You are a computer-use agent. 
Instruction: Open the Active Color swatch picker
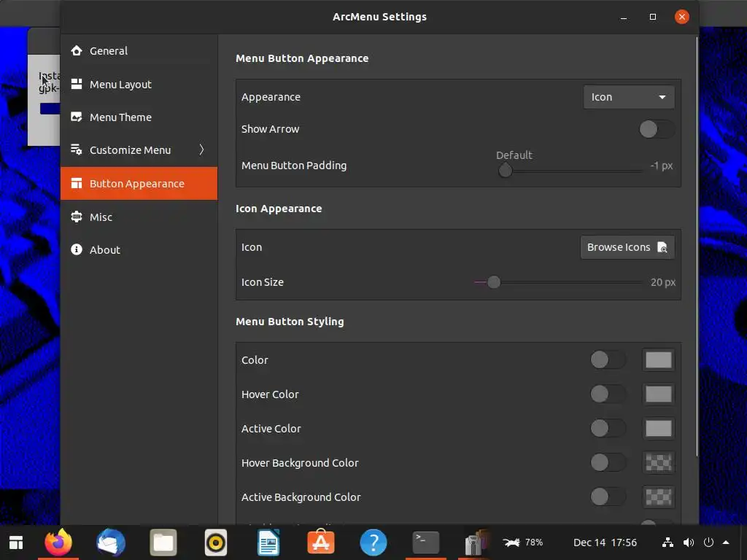click(659, 429)
